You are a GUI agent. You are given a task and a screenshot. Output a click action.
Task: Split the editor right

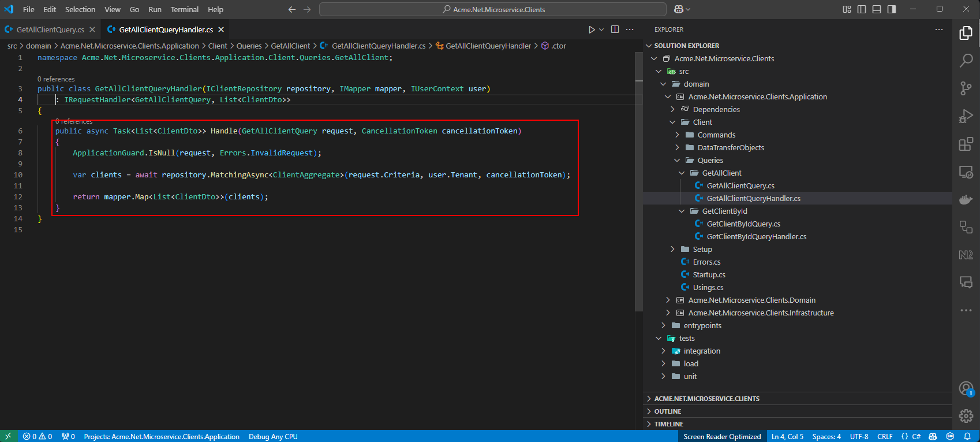click(615, 29)
